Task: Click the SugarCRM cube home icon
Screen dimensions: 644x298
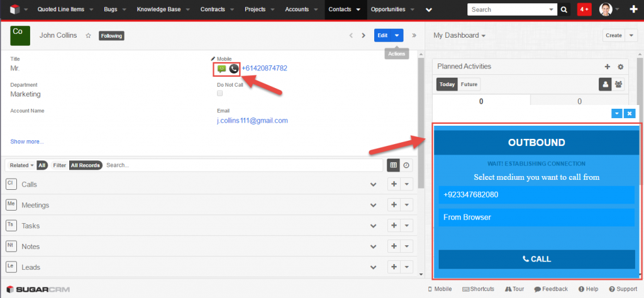Action: [x=15, y=9]
